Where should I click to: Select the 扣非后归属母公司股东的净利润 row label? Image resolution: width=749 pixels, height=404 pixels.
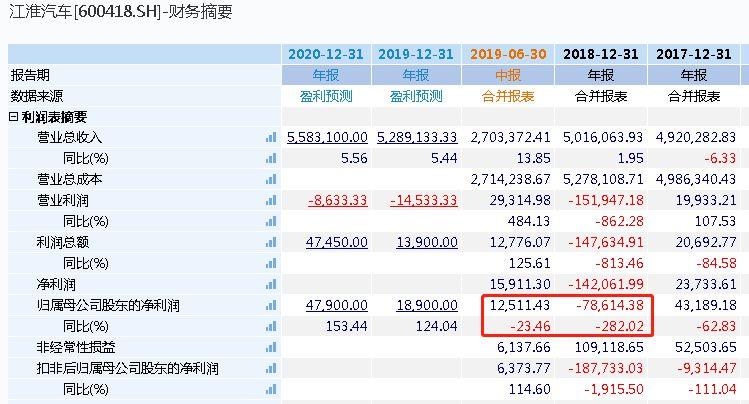click(128, 369)
